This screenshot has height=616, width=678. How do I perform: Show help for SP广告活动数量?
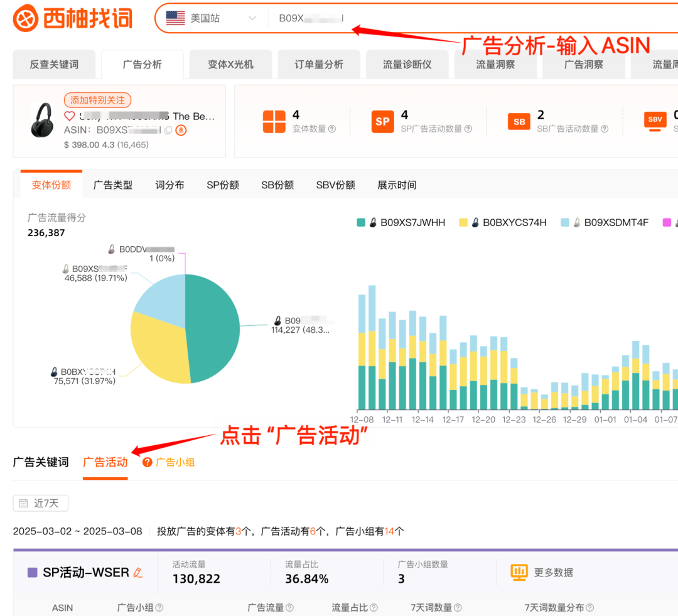pos(468,129)
